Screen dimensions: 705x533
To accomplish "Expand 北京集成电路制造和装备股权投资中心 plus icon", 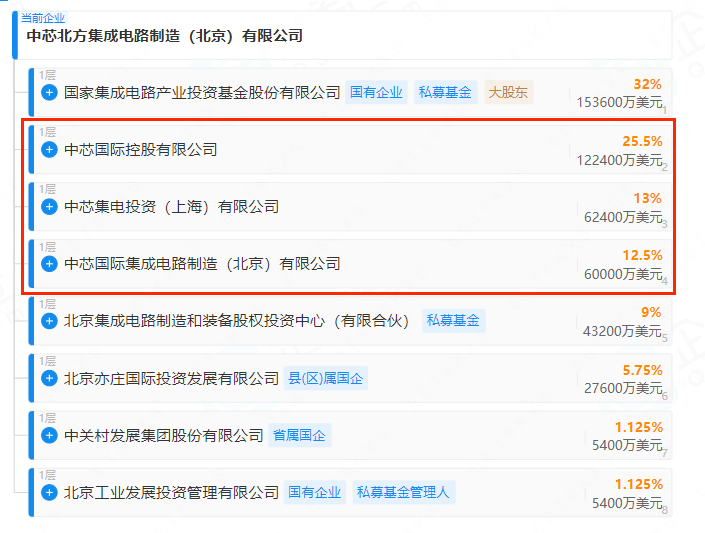I will point(49,321).
